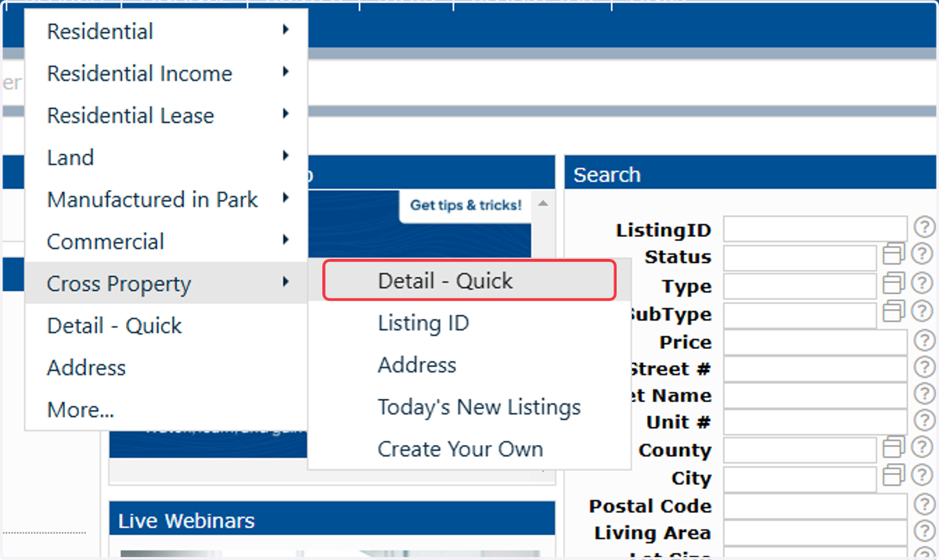This screenshot has height=560, width=939.
Task: Open the Type value picker icon
Action: pyautogui.click(x=894, y=282)
